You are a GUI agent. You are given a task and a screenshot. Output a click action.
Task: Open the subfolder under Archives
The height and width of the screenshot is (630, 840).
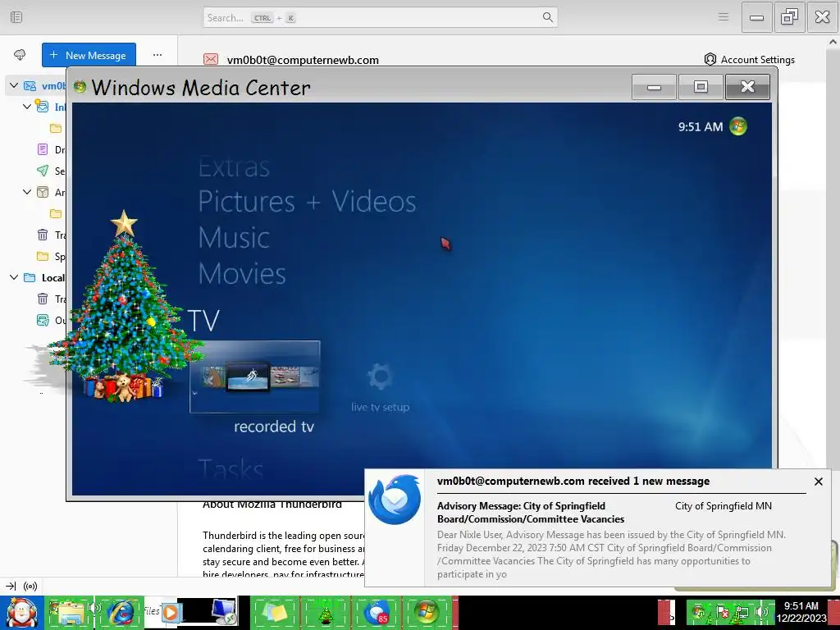click(x=56, y=213)
